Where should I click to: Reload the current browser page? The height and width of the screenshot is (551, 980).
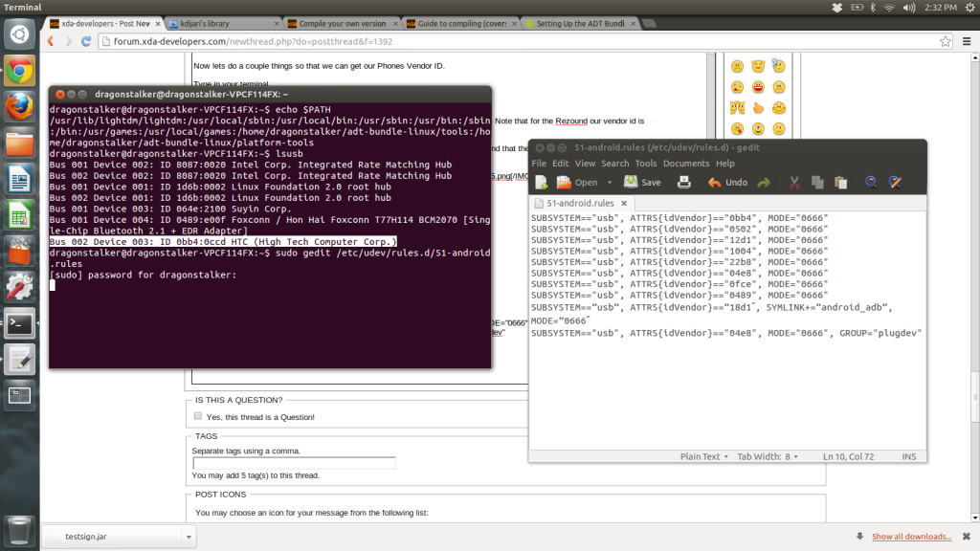(86, 41)
